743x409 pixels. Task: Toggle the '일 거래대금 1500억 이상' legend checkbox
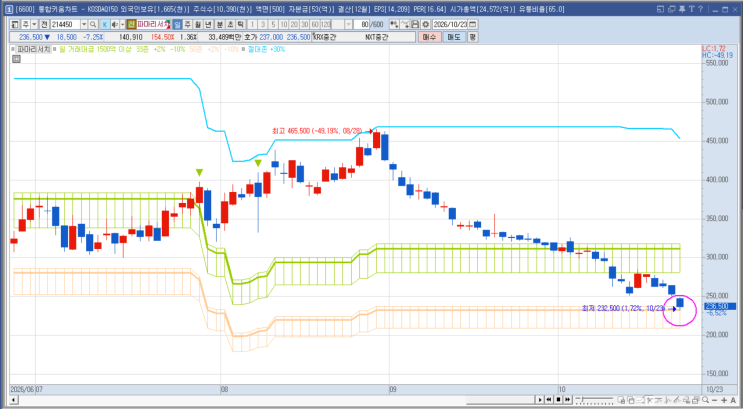pos(54,49)
